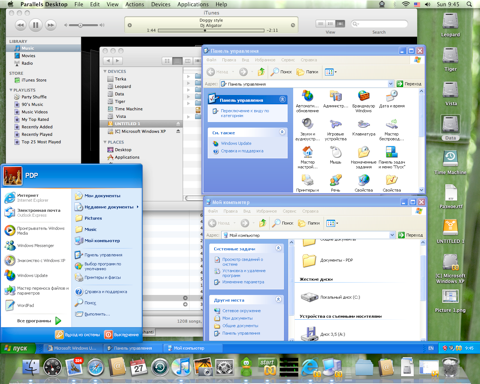Skip to previous track in iTunes

21,25
